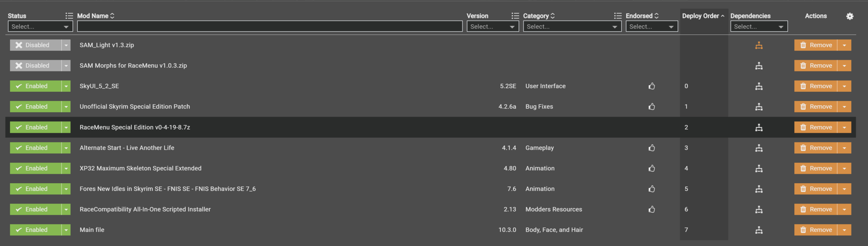The height and width of the screenshot is (246, 868).
Task: Click the endorse thumbs-up for Alternate Start
Action: 651,148
